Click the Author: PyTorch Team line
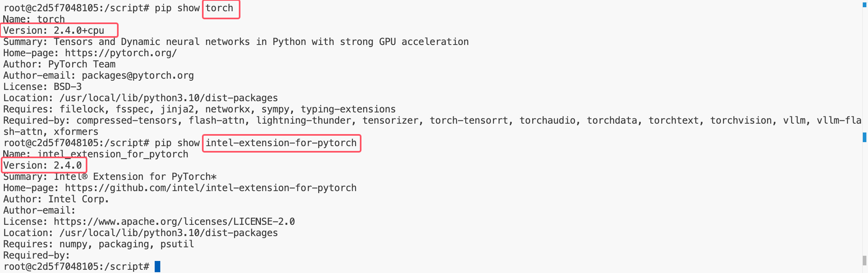 pos(59,64)
